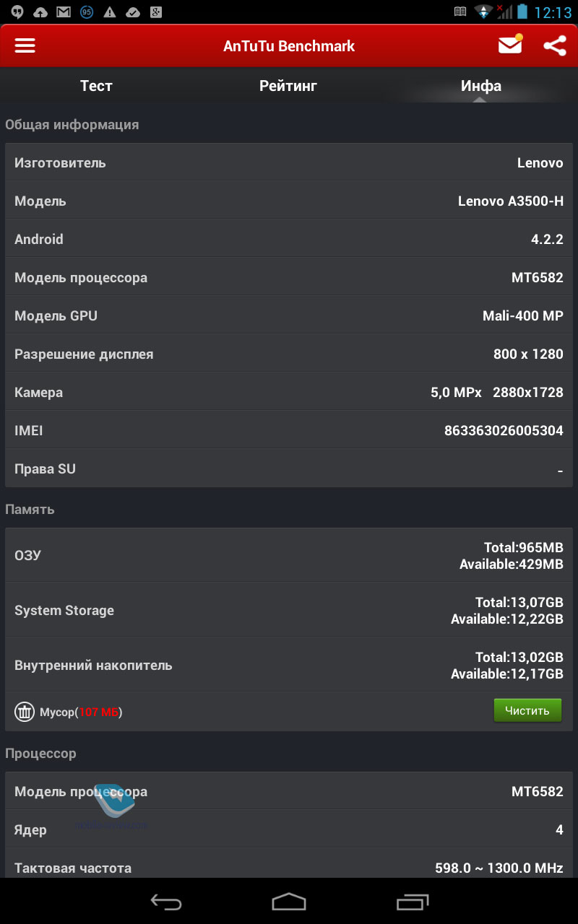
Task: Tap the ОЗУ memory row
Action: click(x=289, y=556)
